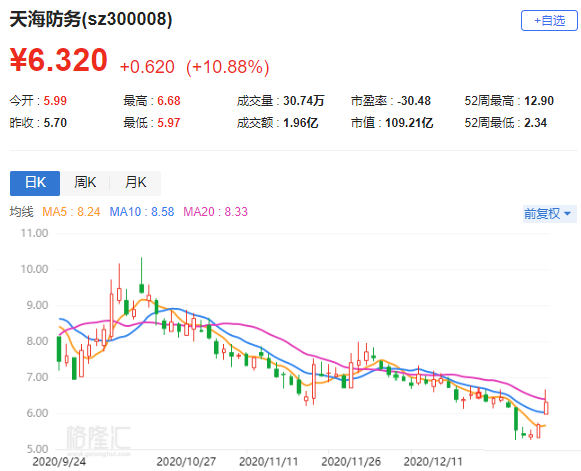Image resolution: width=581 pixels, height=471 pixels.
Task: Click the 5.00 price axis label
Action: coord(37,449)
